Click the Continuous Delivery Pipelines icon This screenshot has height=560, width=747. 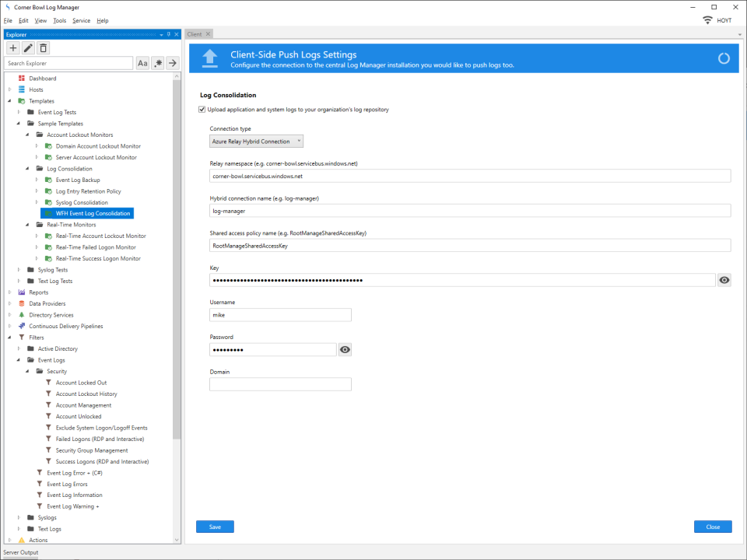click(22, 326)
